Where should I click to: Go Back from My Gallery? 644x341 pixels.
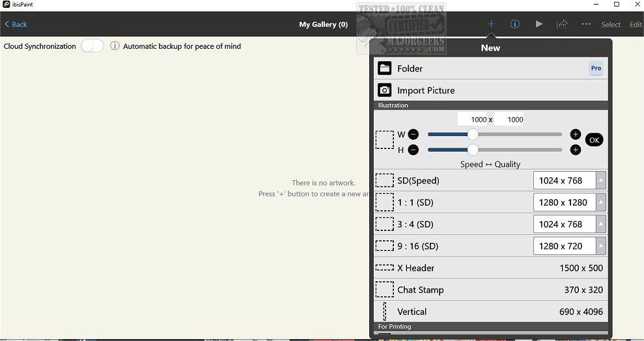click(16, 24)
